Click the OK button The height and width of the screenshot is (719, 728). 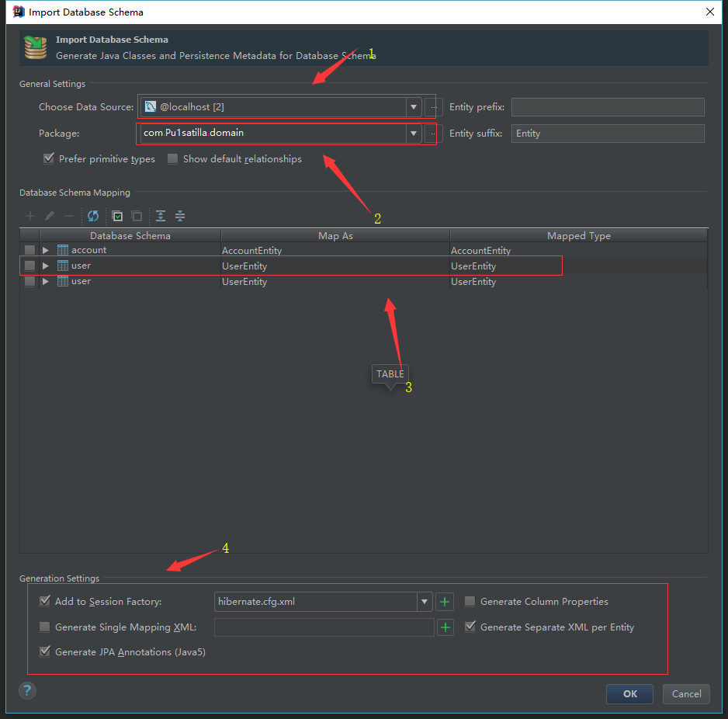pos(629,694)
